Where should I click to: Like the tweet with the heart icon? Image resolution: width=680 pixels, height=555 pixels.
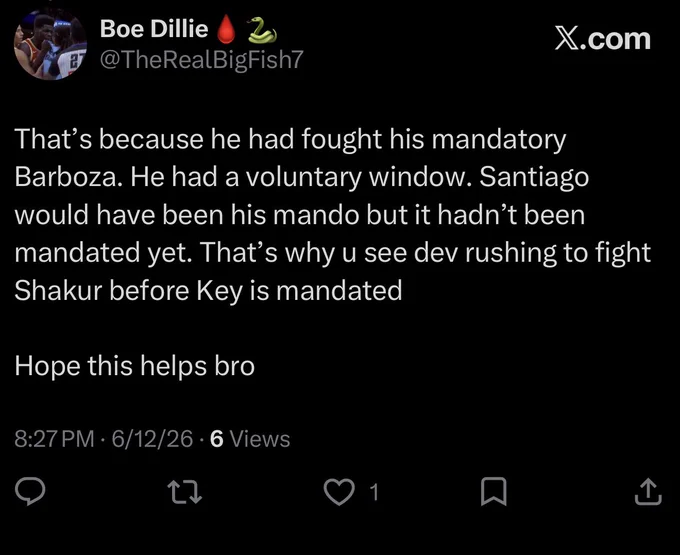(339, 492)
